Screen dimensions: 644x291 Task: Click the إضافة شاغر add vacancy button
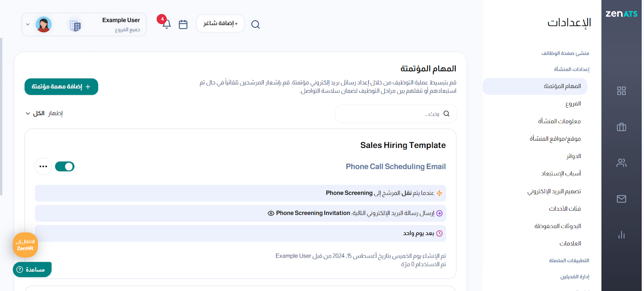(x=221, y=23)
